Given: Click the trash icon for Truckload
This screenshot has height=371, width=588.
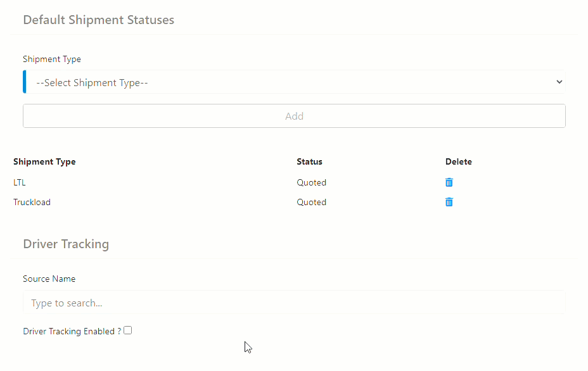Looking at the screenshot, I should [449, 203].
